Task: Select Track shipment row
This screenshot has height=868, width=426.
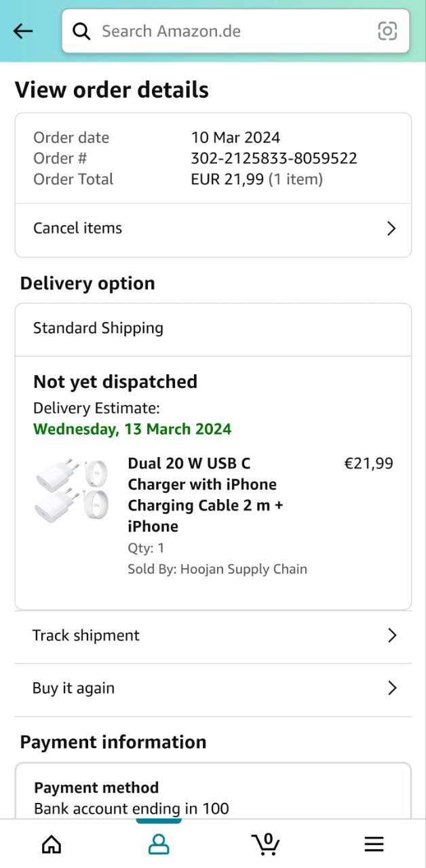Action: coord(86,635)
